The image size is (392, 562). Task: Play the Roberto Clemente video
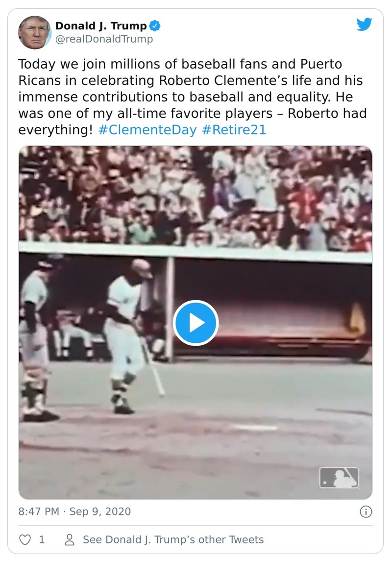point(196,323)
